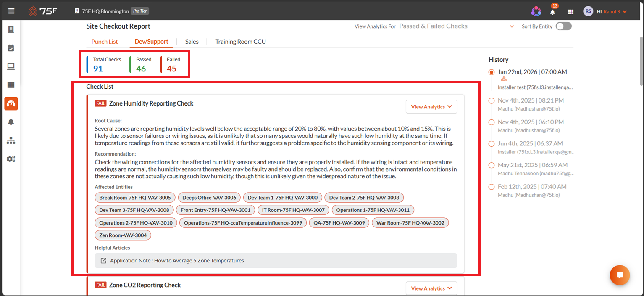Open the apps grid icon
The image size is (644, 296).
pyautogui.click(x=570, y=12)
